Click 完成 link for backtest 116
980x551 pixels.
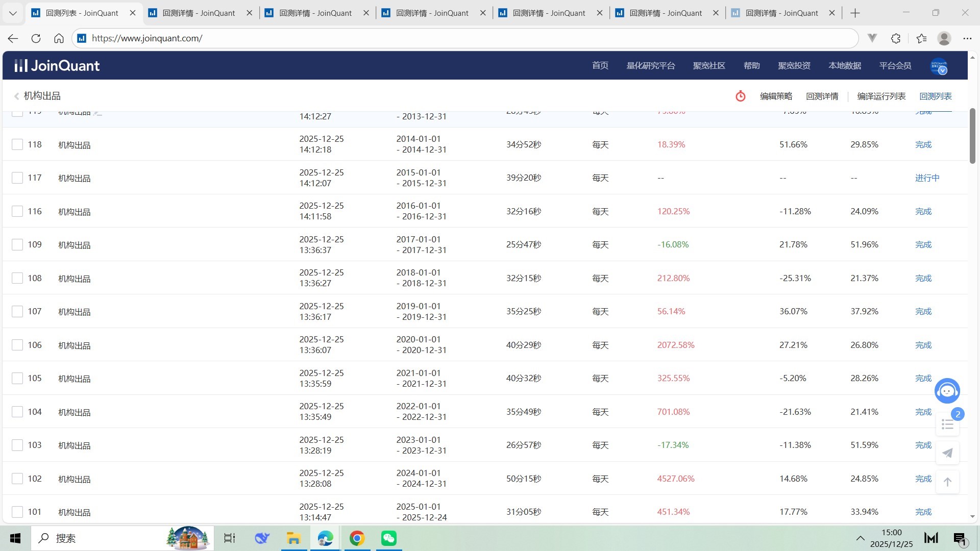923,211
